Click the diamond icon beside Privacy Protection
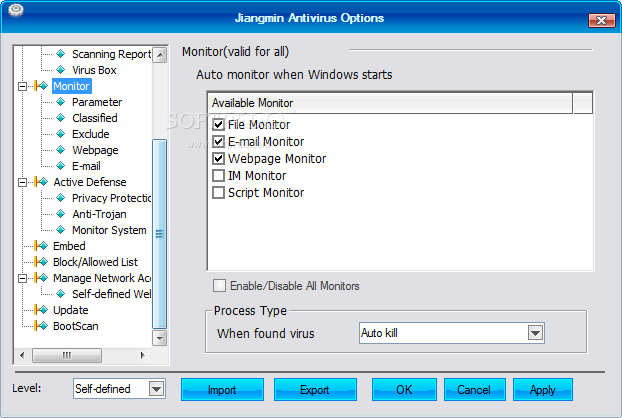The image size is (622, 418). coord(61,198)
